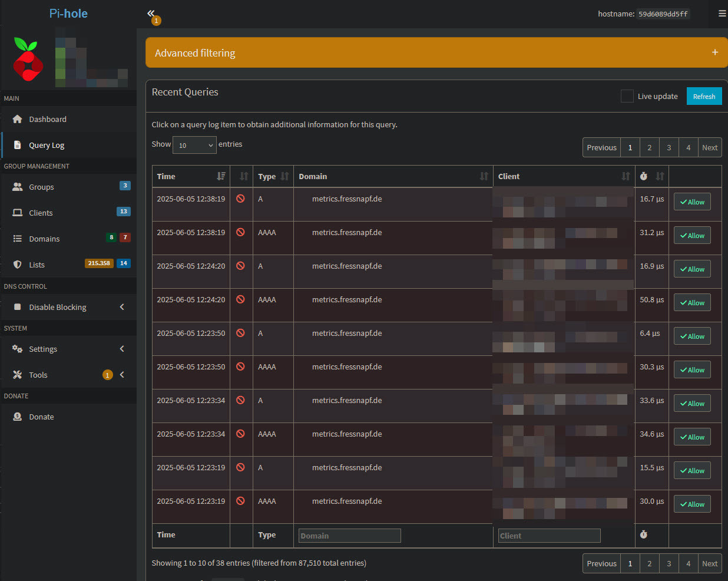
Task: Click the Domain filter input field
Action: point(350,536)
